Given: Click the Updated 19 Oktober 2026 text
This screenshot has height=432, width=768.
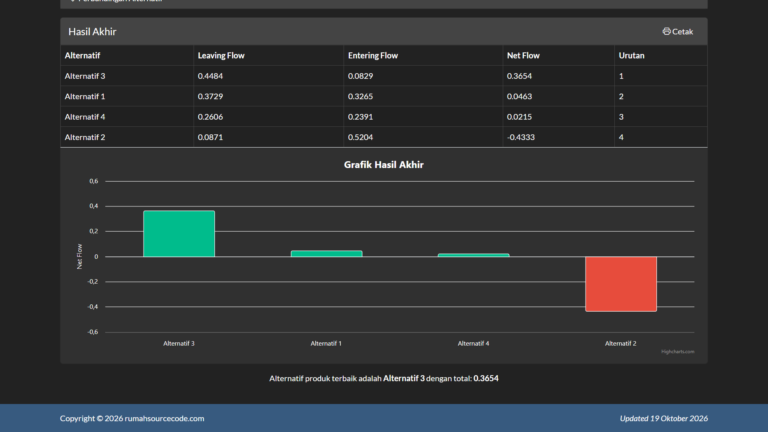Looking at the screenshot, I should (x=664, y=418).
